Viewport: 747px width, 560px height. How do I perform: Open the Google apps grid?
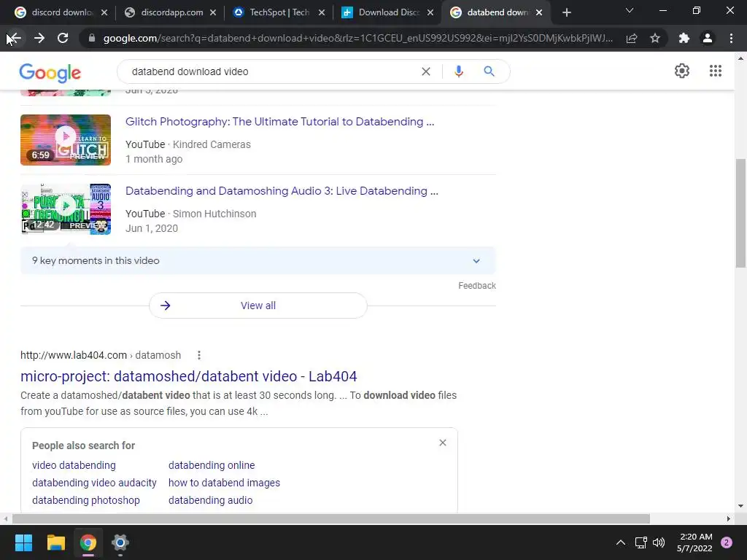click(715, 71)
